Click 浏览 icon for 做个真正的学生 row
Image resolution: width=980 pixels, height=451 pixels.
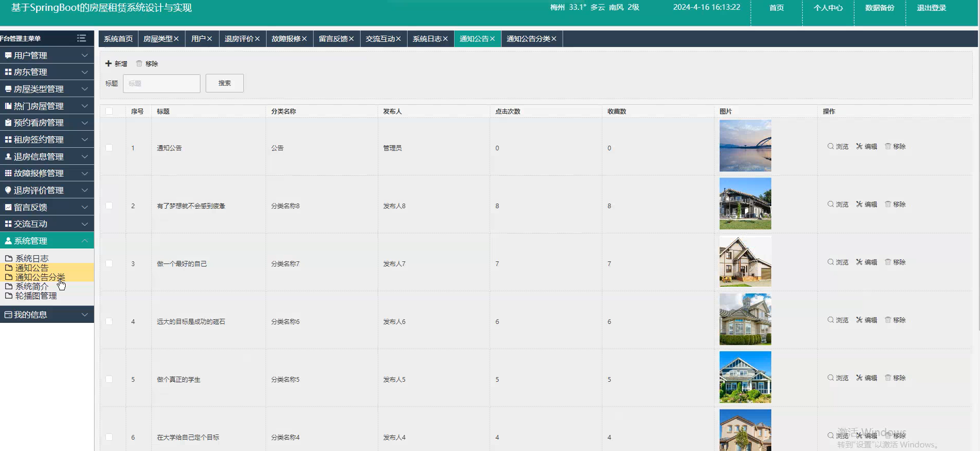831,378
